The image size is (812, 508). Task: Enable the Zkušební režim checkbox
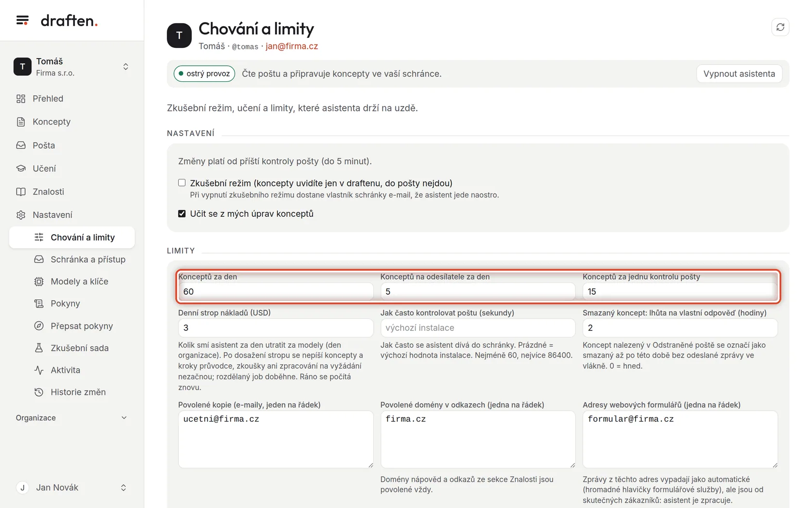(182, 183)
